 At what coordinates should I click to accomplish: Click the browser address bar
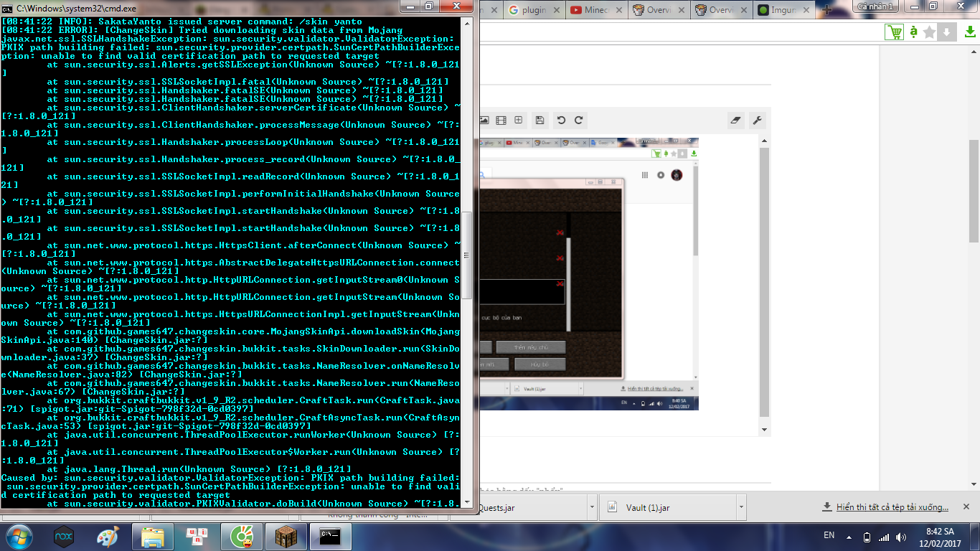coord(680,32)
